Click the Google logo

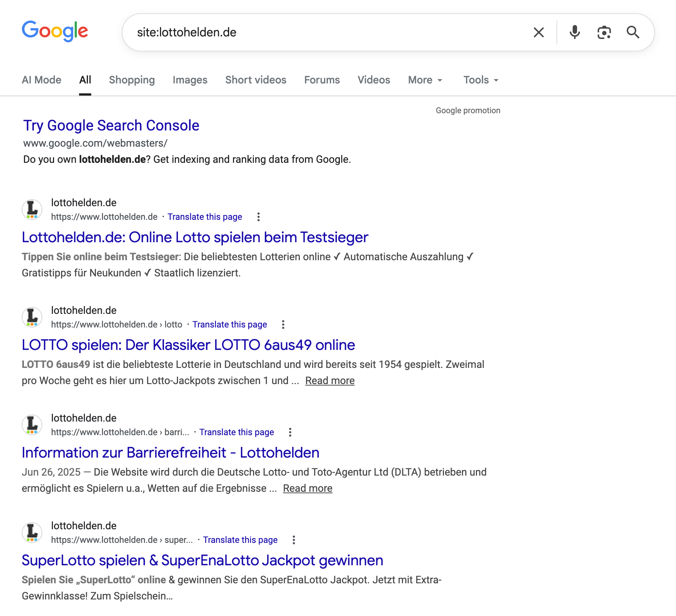pyautogui.click(x=55, y=32)
